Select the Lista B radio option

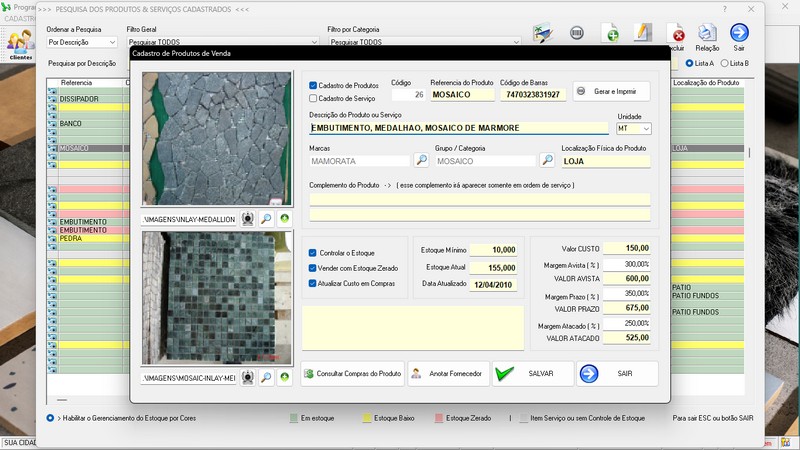[x=725, y=63]
